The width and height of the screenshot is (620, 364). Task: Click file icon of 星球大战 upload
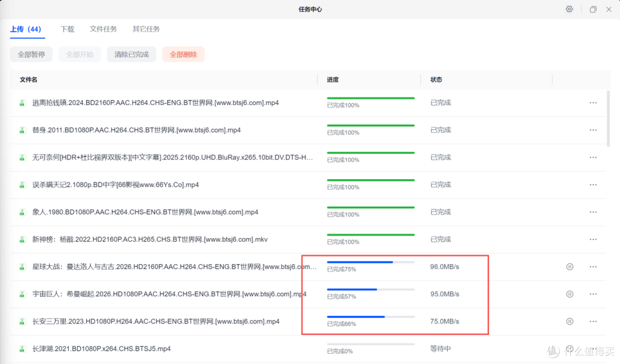point(22,266)
